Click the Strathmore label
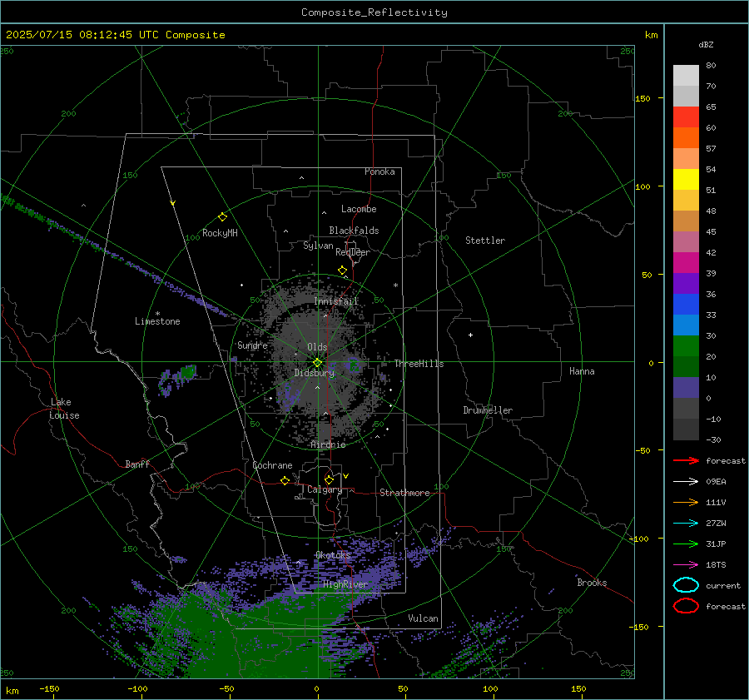The height and width of the screenshot is (700, 749). [x=405, y=493]
